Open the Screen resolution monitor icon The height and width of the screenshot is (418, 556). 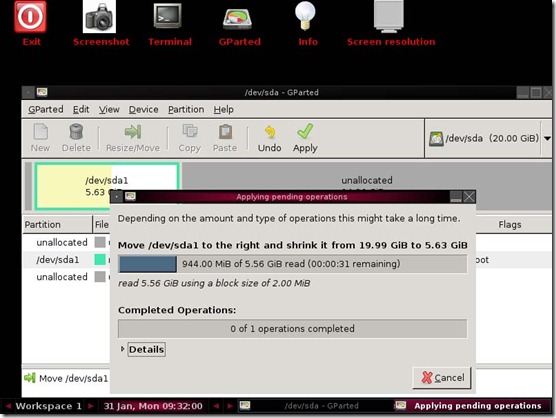click(x=389, y=16)
